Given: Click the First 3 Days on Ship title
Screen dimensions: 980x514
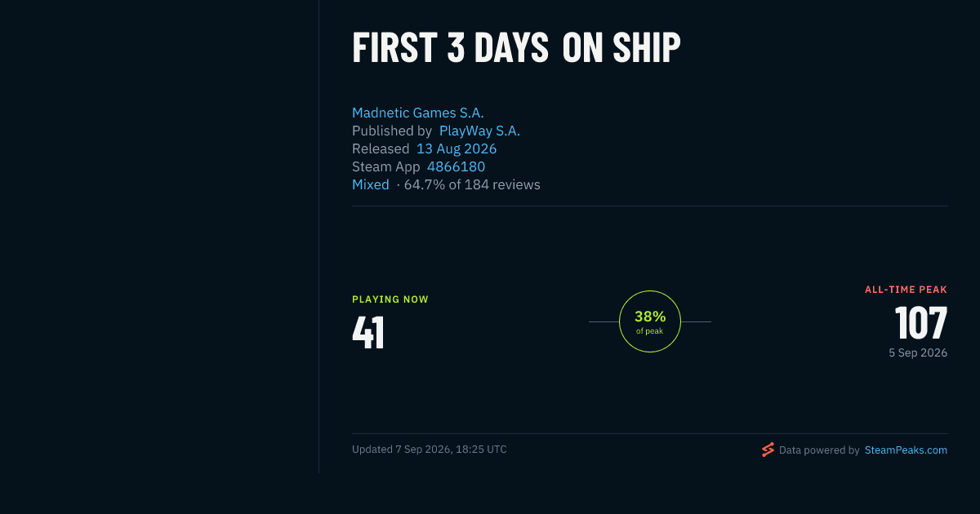Looking at the screenshot, I should 516,48.
